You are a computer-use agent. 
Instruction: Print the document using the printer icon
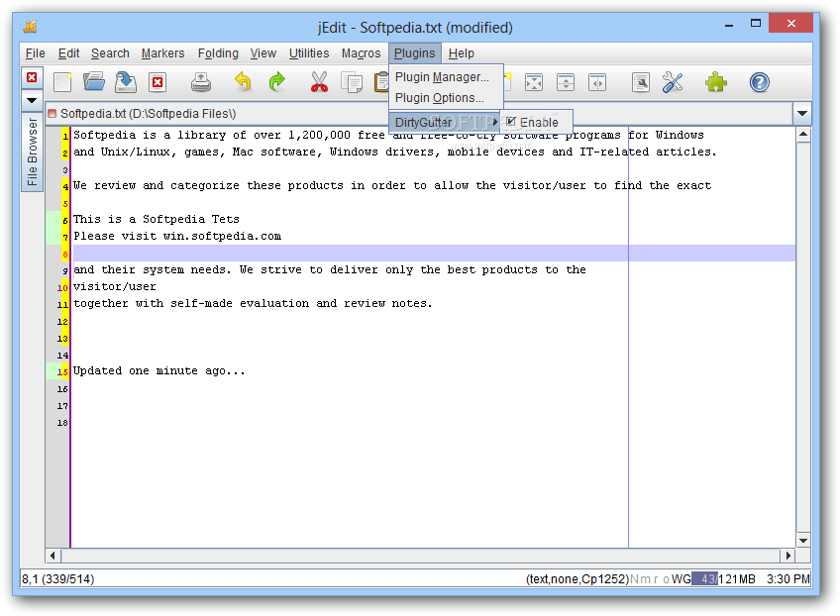point(201,82)
